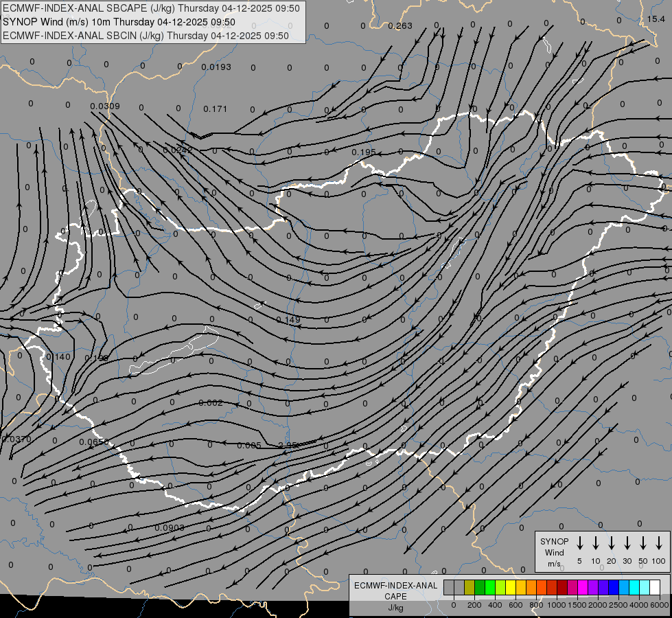
Task: Pick the sky blue swatch right of 2500
Action: pyautogui.click(x=623, y=587)
